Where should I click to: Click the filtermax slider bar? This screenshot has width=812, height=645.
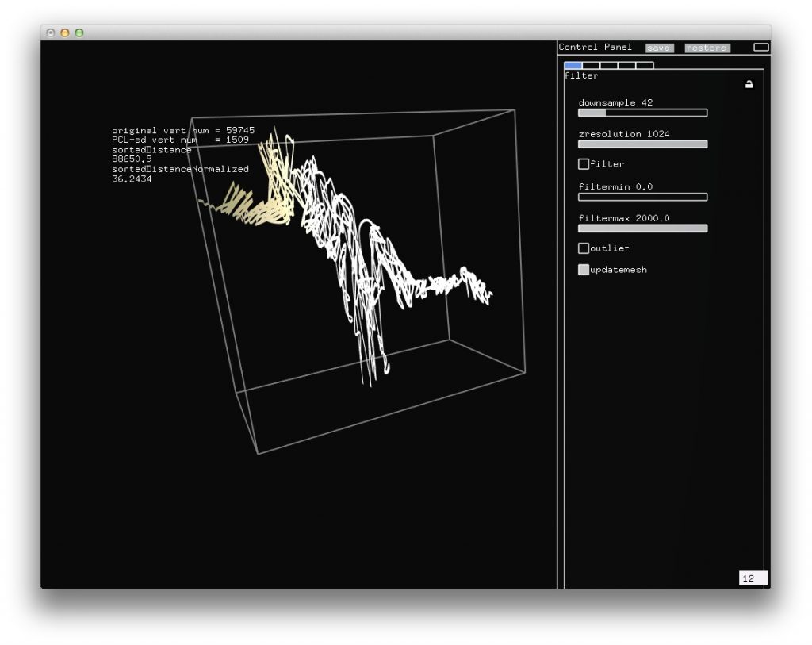point(642,228)
